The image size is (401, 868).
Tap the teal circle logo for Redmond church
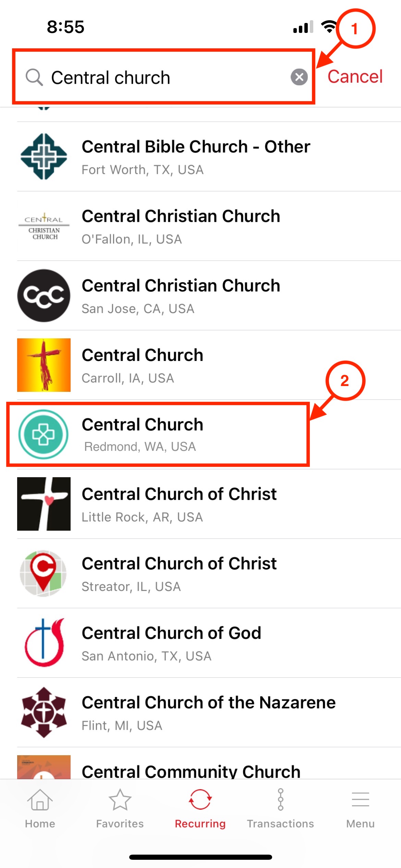coord(43,434)
